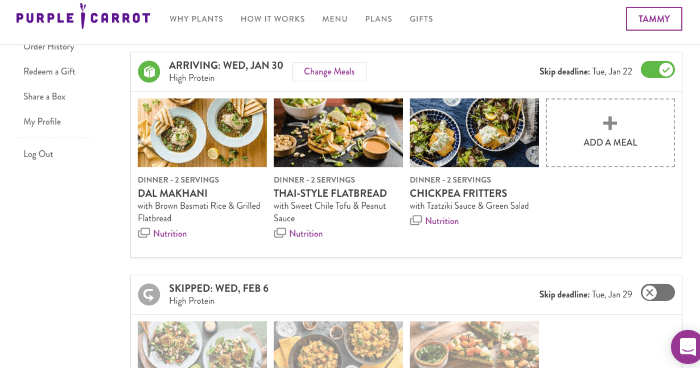Open the Dal Makhani meal photo
700x368 pixels.
(202, 133)
